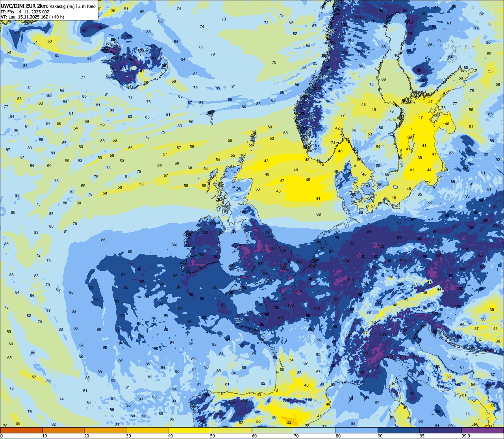This screenshot has width=504, height=439.
Task: Click the 0–10 dark orange legend segment
Action: (x=21, y=430)
